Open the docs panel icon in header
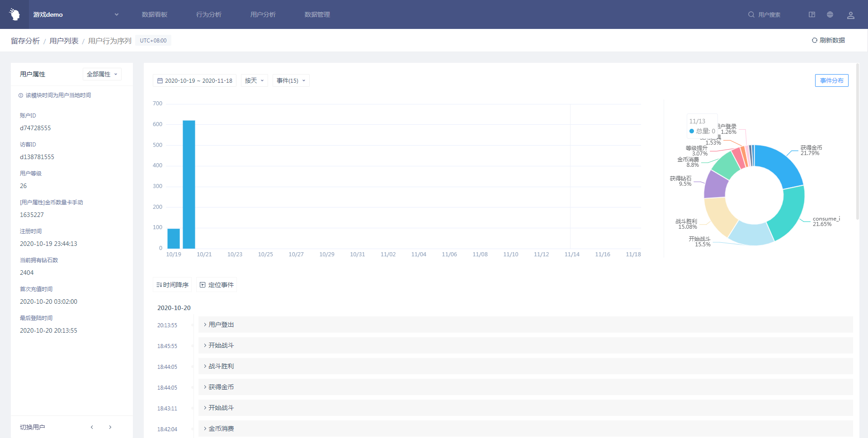Screen dimensions: 868x438 pyautogui.click(x=812, y=14)
